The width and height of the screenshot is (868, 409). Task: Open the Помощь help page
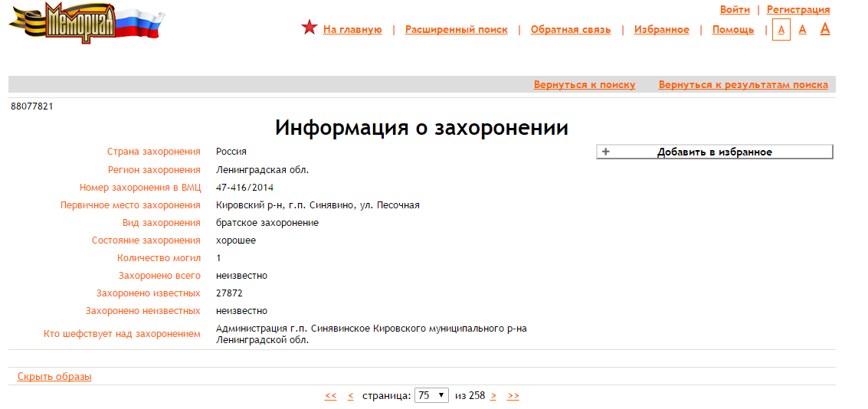(x=733, y=30)
